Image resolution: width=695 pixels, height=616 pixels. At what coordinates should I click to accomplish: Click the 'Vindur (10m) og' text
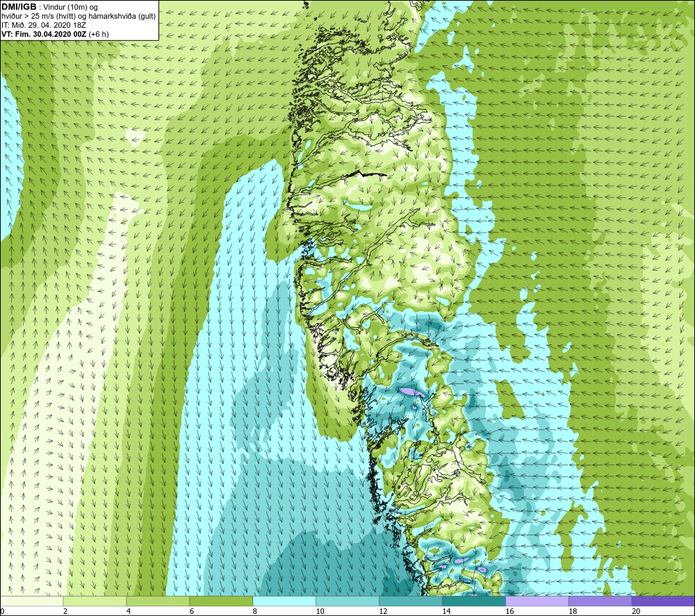click(70, 8)
